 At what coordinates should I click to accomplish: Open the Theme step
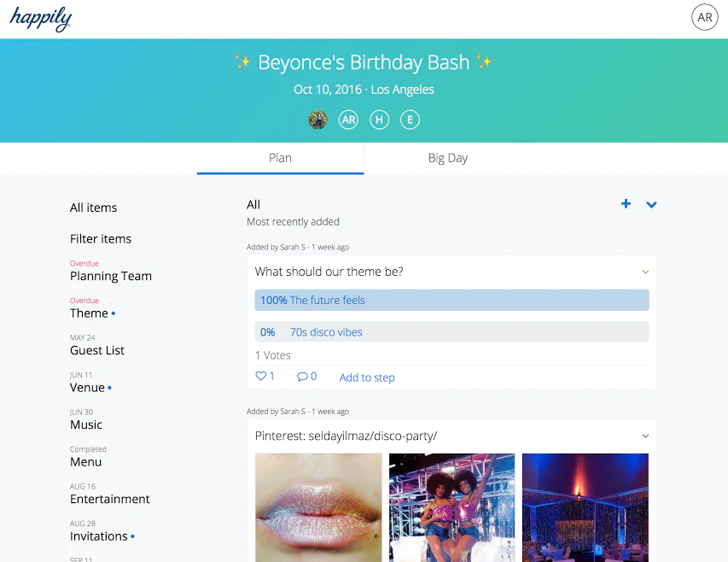pyautogui.click(x=89, y=313)
